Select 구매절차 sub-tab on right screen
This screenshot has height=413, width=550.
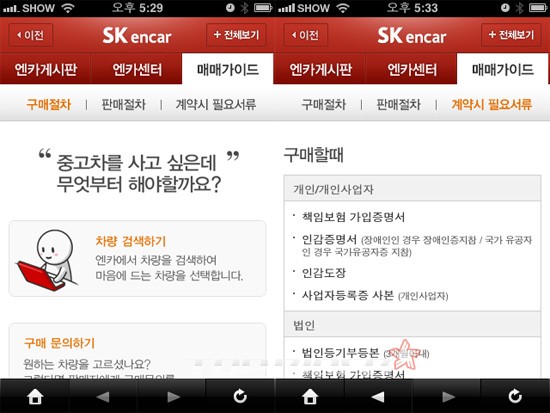[x=324, y=104]
